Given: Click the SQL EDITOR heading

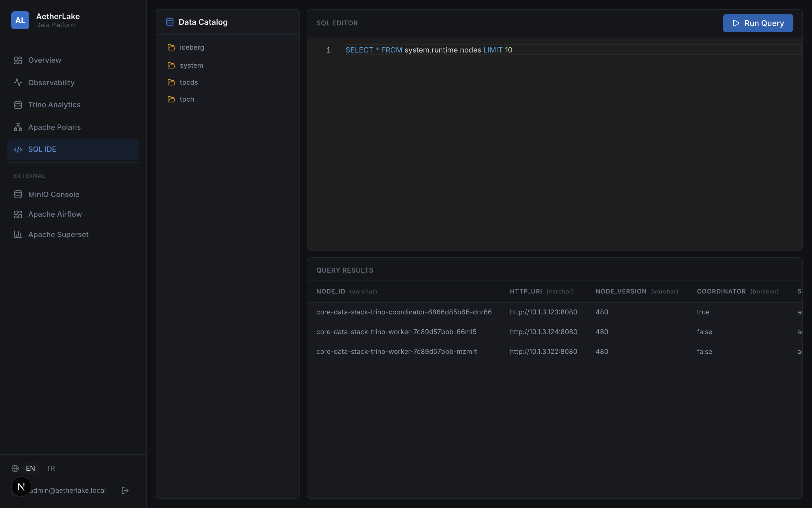Looking at the screenshot, I should 337,23.
